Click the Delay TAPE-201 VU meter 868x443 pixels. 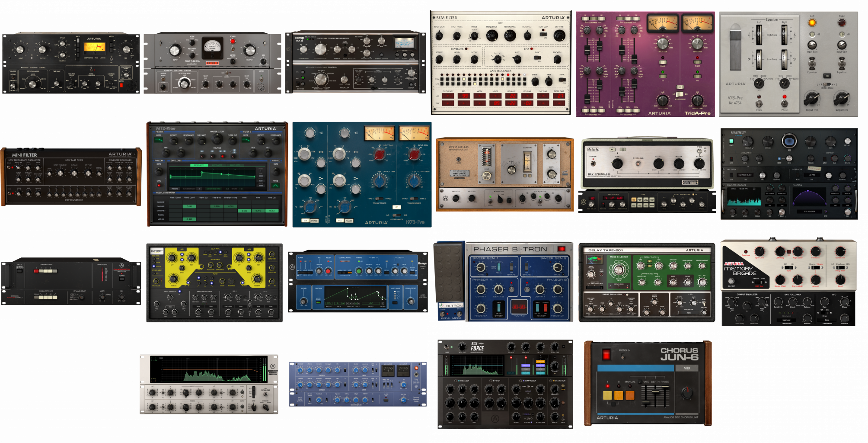point(594,260)
